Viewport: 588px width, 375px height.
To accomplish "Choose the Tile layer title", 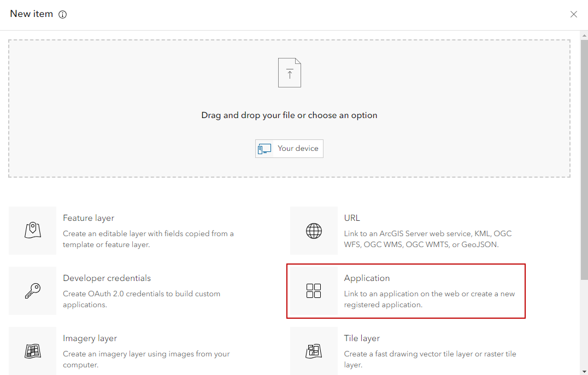I will point(362,338).
